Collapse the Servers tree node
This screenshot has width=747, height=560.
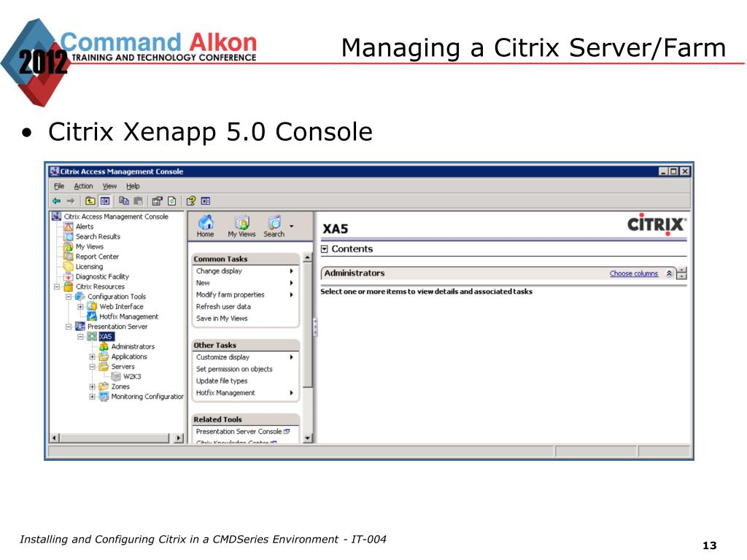(93, 367)
